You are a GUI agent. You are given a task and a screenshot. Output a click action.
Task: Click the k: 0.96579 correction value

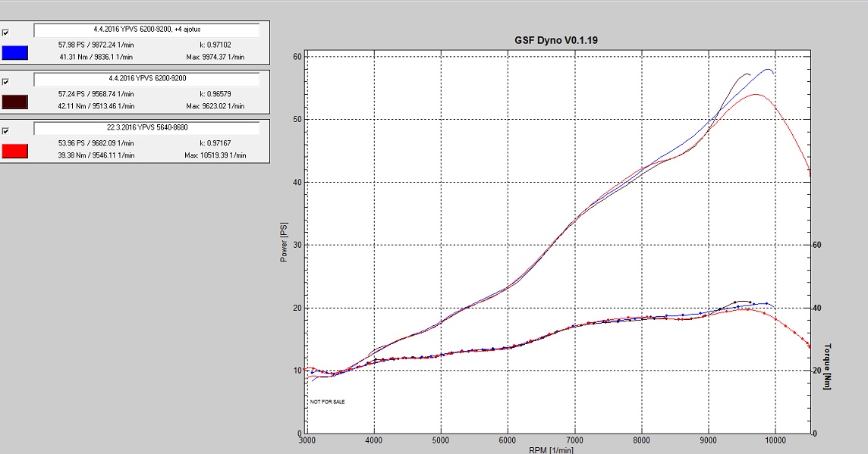click(x=215, y=94)
